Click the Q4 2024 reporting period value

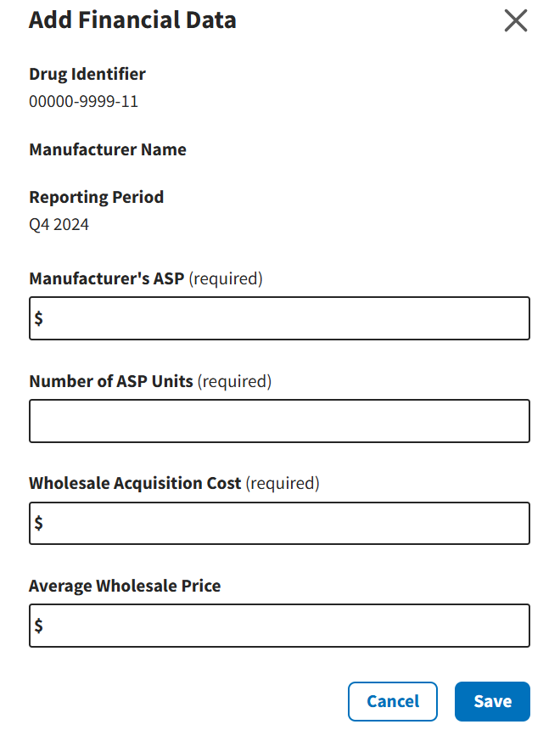pyautogui.click(x=59, y=225)
